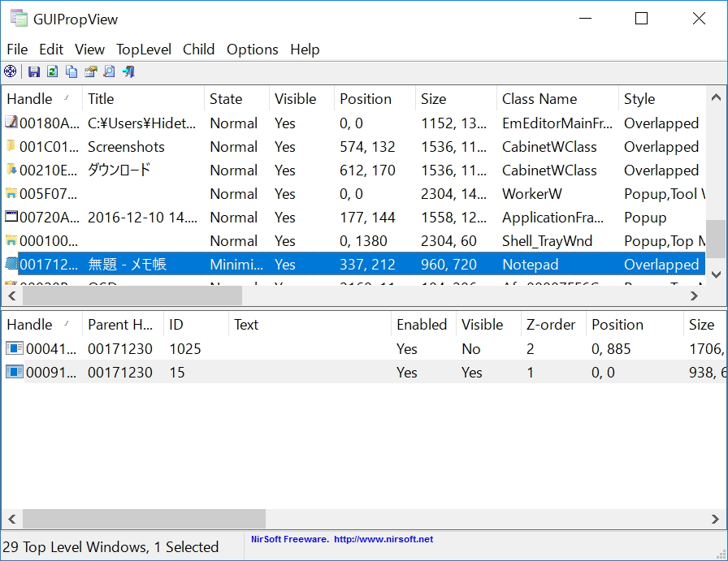The image size is (728, 561).
Task: Open properties via the toolbar icon
Action: click(x=89, y=71)
